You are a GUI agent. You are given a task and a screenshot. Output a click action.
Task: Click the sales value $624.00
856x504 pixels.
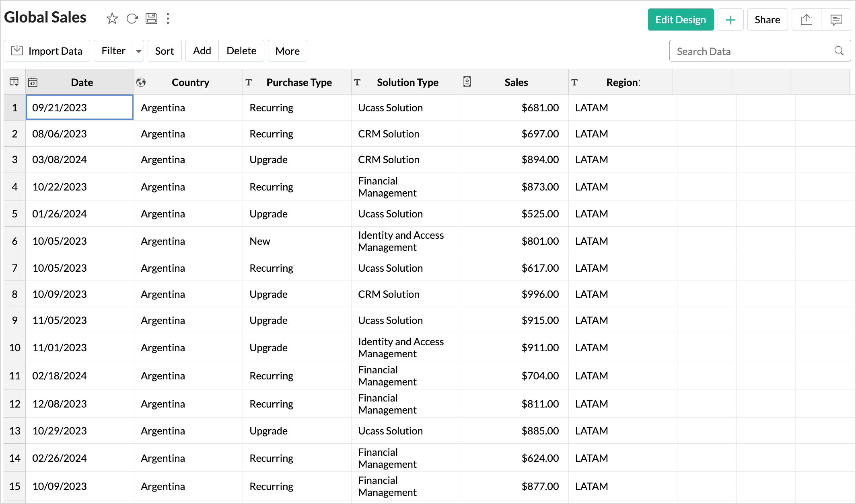540,458
